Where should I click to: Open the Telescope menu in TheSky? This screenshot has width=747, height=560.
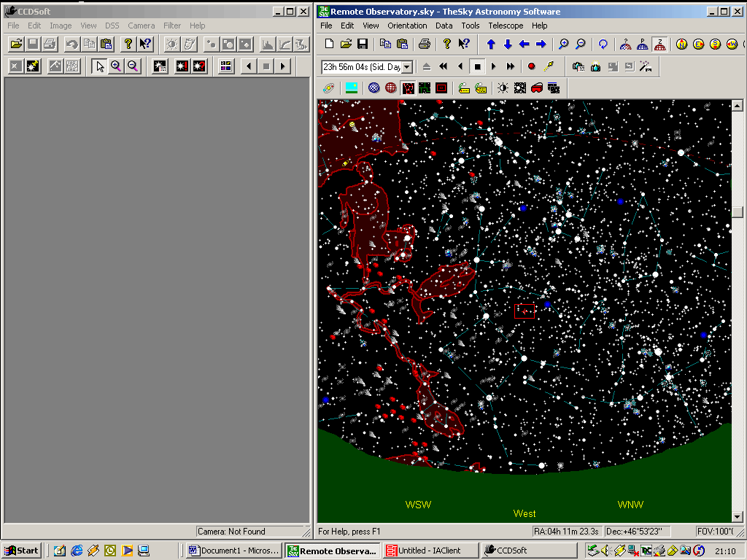tap(506, 26)
